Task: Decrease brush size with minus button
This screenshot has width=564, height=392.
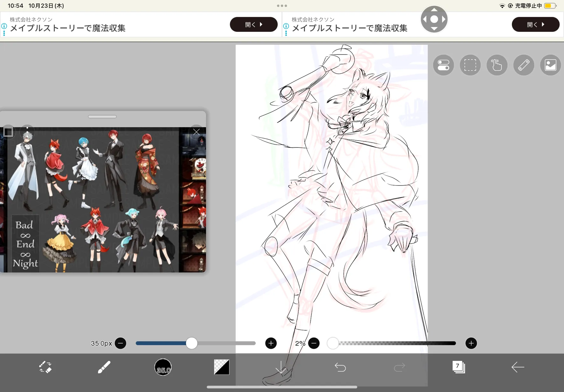Action: coord(121,343)
